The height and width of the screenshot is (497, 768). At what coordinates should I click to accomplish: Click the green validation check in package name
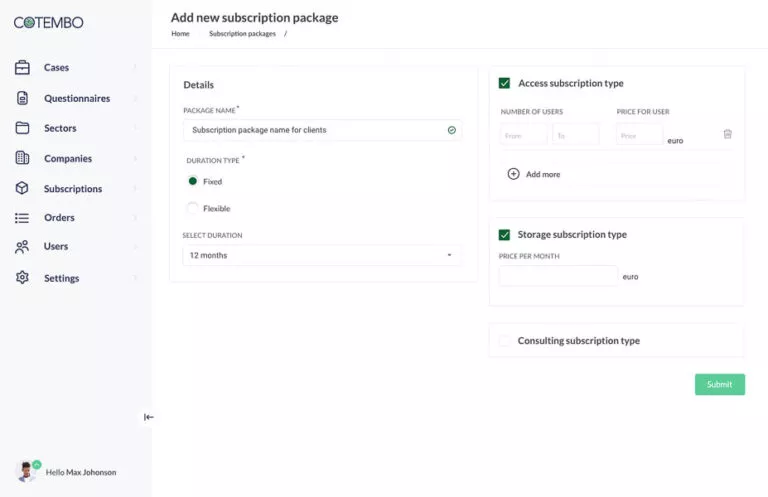point(452,130)
